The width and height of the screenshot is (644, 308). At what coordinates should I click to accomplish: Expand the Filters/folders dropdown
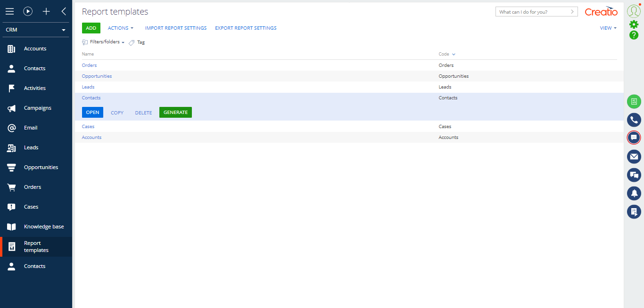click(x=103, y=42)
